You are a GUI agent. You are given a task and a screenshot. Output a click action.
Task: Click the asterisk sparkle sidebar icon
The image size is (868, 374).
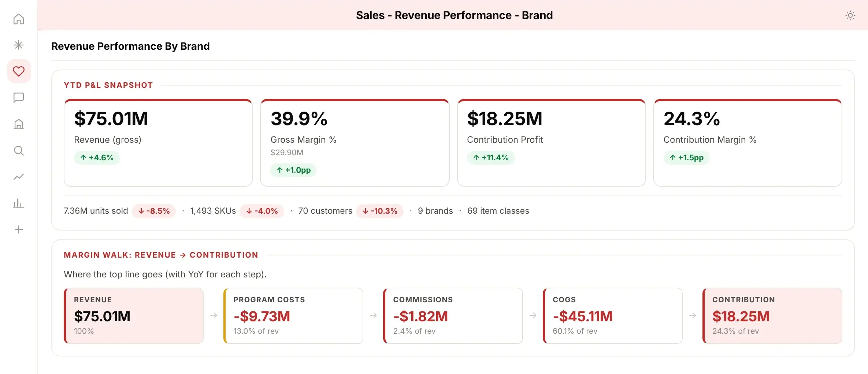(19, 45)
